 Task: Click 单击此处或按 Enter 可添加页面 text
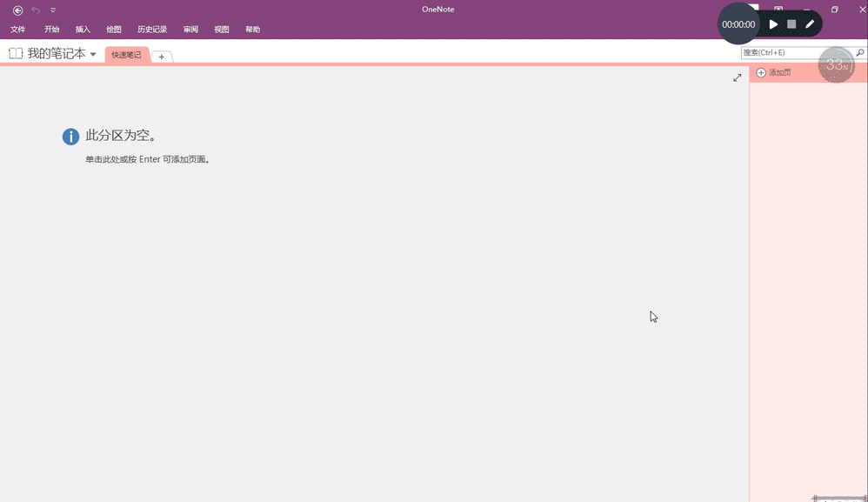point(147,159)
